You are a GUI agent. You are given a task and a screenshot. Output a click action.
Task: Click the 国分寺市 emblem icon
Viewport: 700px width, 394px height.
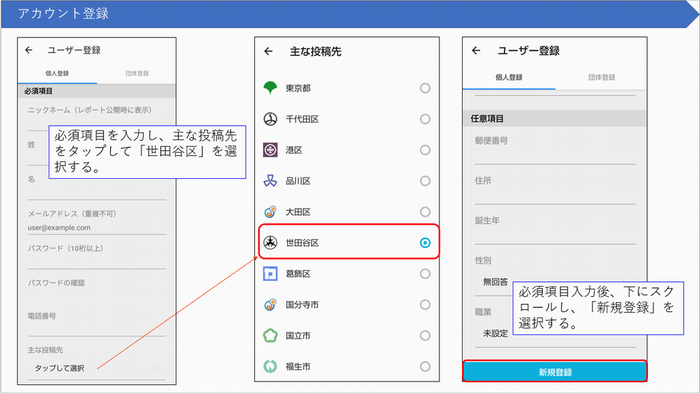coord(270,304)
